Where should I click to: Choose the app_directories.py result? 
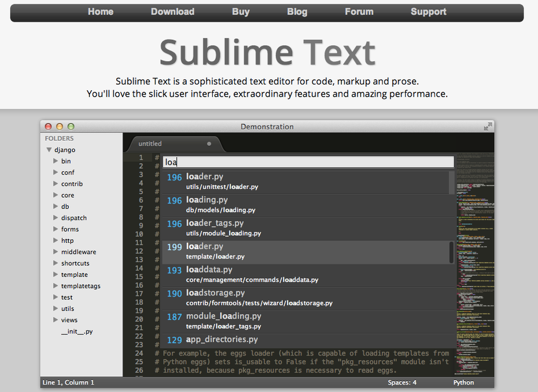click(x=308, y=341)
